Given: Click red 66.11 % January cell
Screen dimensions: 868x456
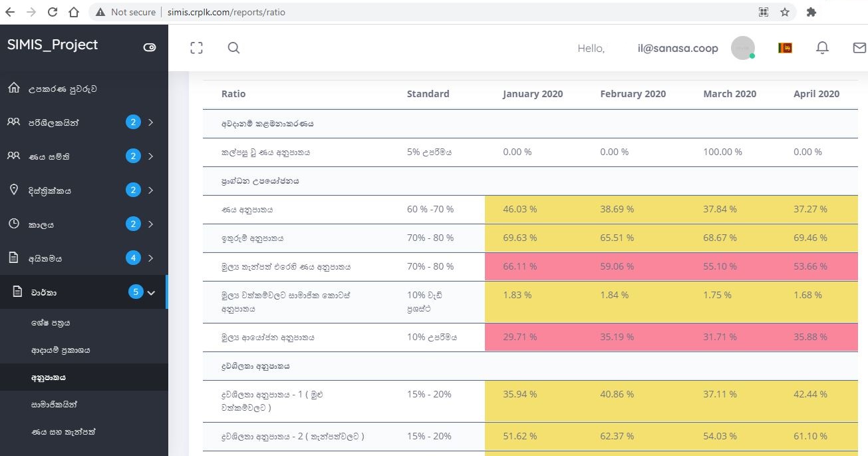Looking at the screenshot, I should (x=519, y=266).
